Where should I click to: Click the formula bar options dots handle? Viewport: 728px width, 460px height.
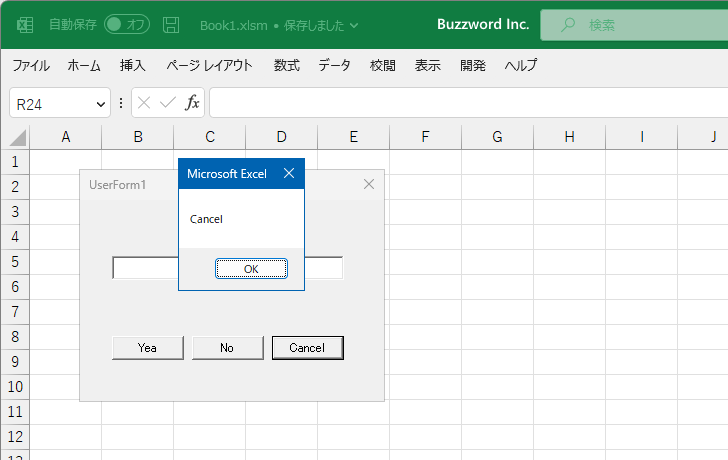pyautogui.click(x=121, y=103)
